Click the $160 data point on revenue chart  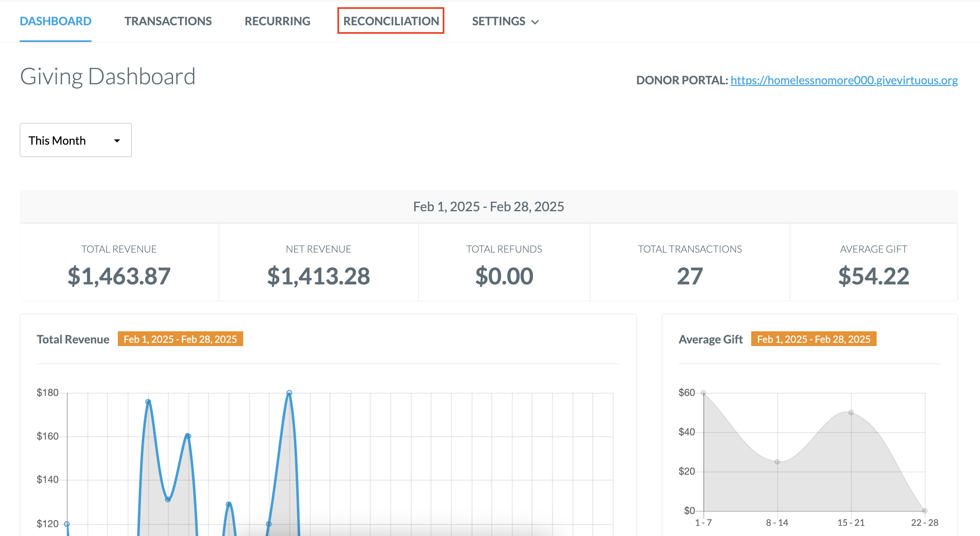click(188, 436)
